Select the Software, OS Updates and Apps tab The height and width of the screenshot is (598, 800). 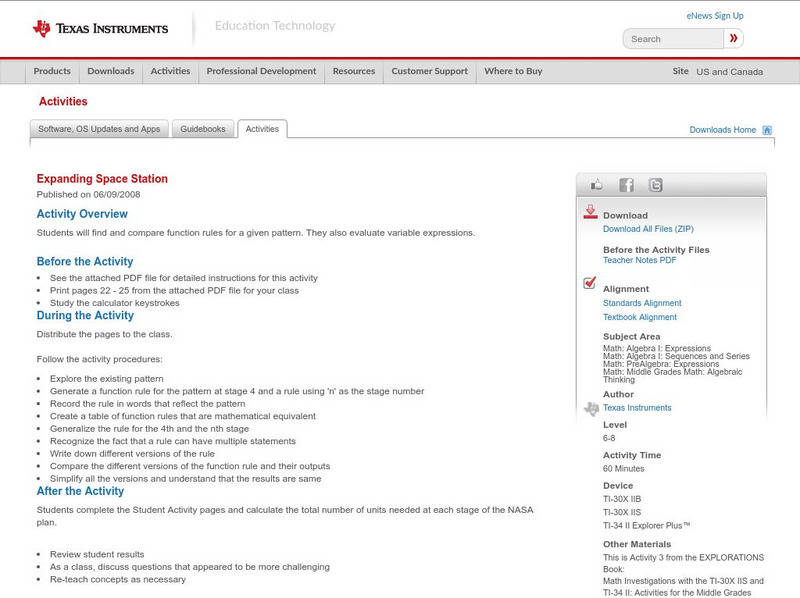(x=99, y=129)
